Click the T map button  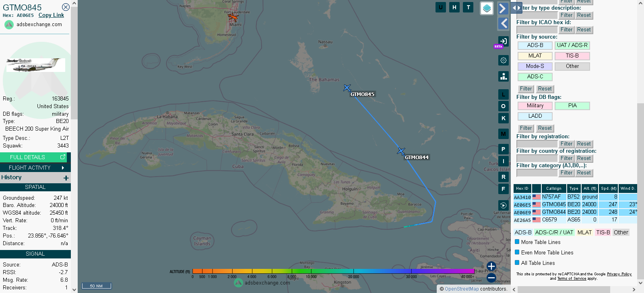(468, 7)
